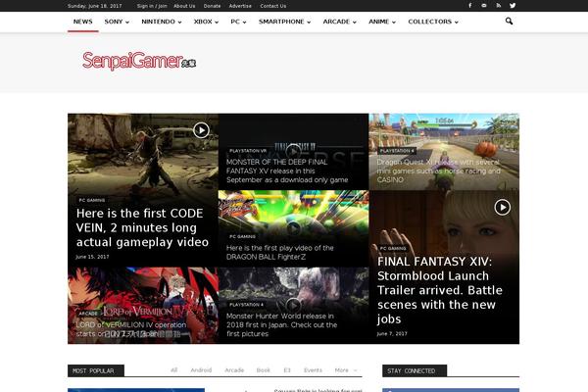Image resolution: width=588 pixels, height=392 pixels.
Task: Click PC GAMING tag on DRAGON BALL card
Action: (x=242, y=237)
